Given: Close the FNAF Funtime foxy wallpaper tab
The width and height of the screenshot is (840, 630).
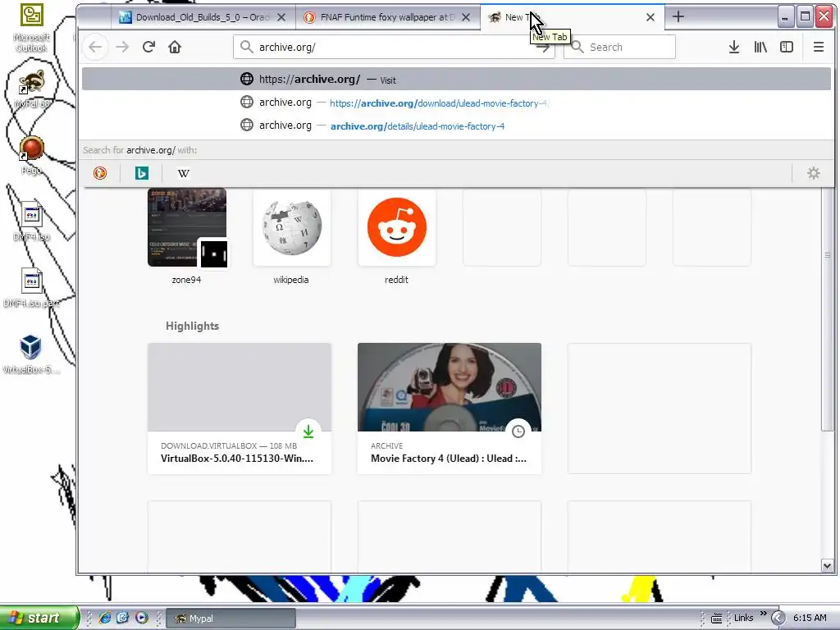Looking at the screenshot, I should click(x=466, y=17).
